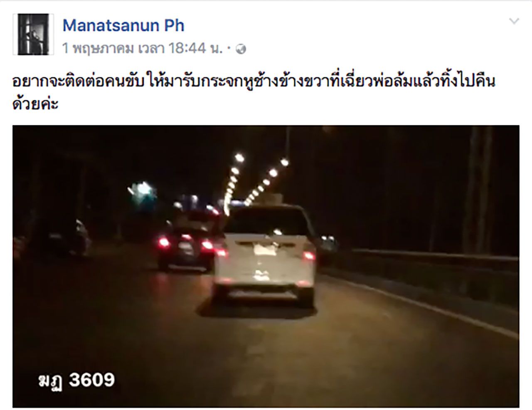This screenshot has height=410, width=532.
Task: Open Manatsanun Ph's profile picture
Action: click(x=33, y=34)
